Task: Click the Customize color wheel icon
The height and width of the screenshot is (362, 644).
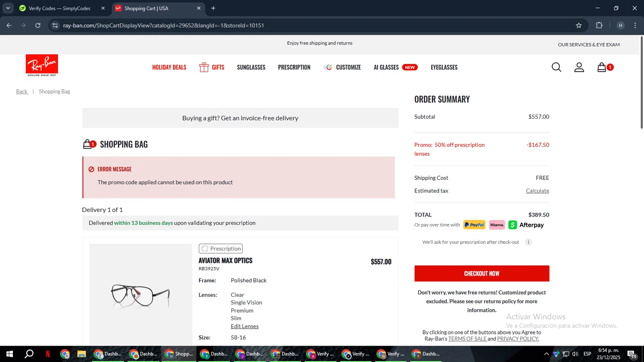Action: [x=328, y=67]
